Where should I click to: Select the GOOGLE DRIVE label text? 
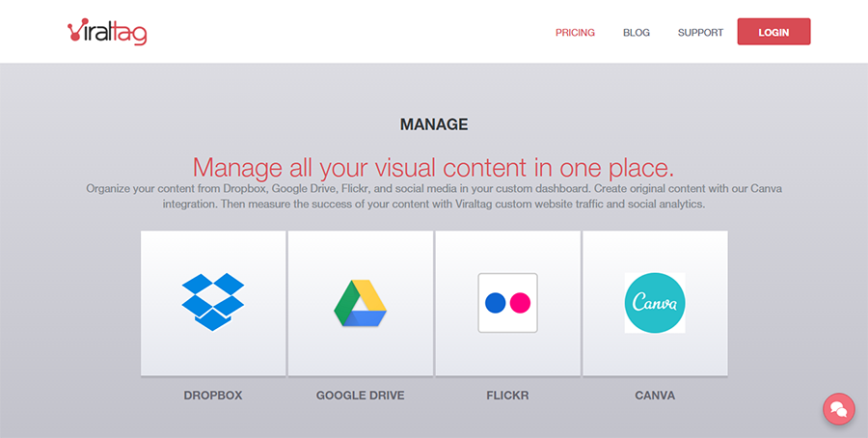pyautogui.click(x=361, y=396)
